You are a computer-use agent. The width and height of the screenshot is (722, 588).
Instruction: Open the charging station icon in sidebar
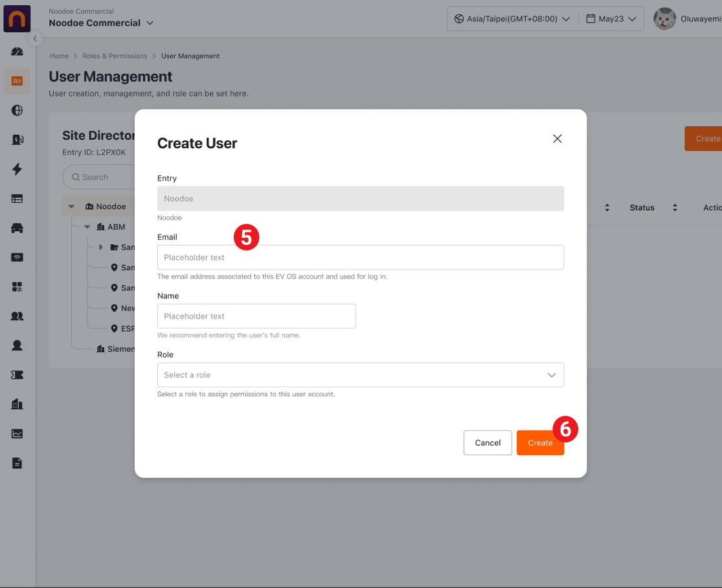17,140
